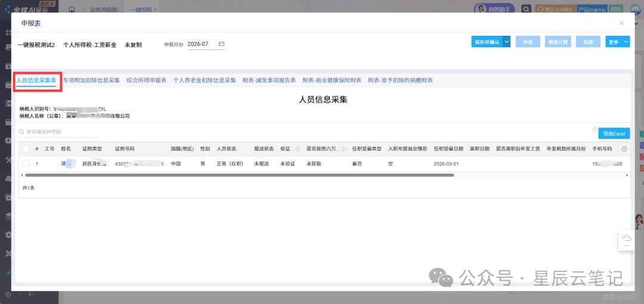
Task: Click the 人员状态 column header
Action: click(227, 148)
